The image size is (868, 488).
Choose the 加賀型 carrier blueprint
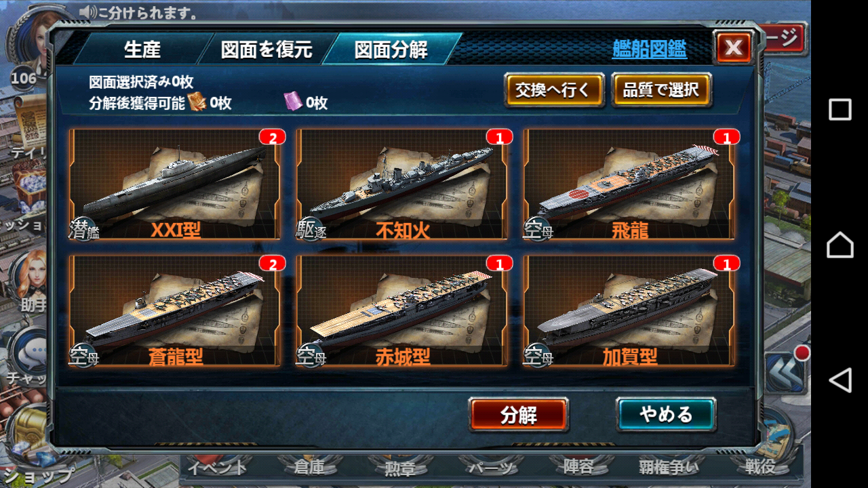click(x=629, y=311)
